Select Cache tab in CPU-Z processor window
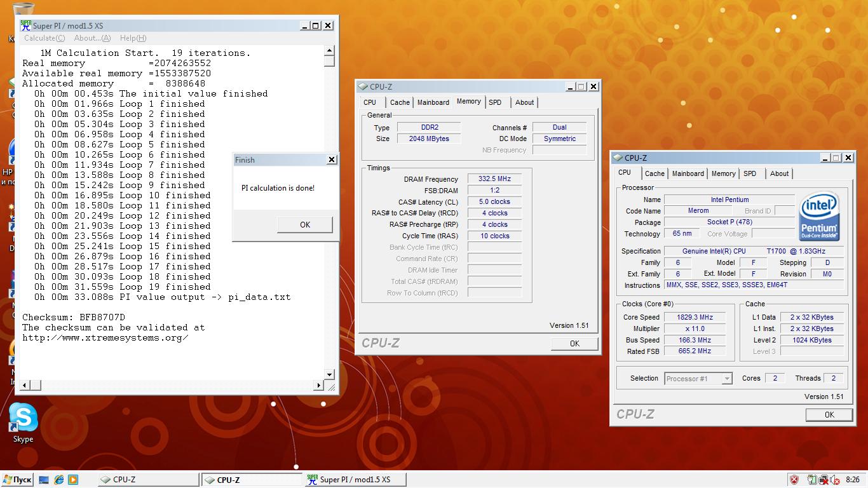Image resolution: width=868 pixels, height=488 pixels. tap(654, 173)
